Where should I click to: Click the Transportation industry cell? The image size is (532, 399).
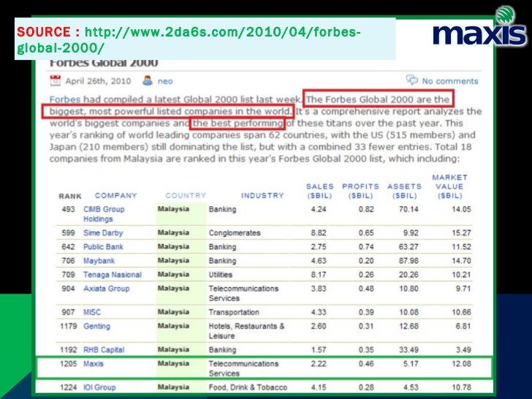(234, 312)
